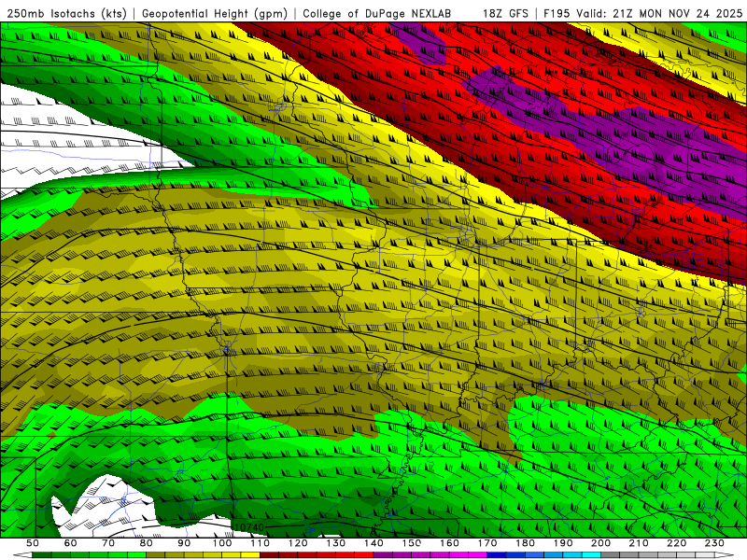Click the '250mb Isotachs (kts)' title text
Screen dimensions: 747x560
(66, 13)
